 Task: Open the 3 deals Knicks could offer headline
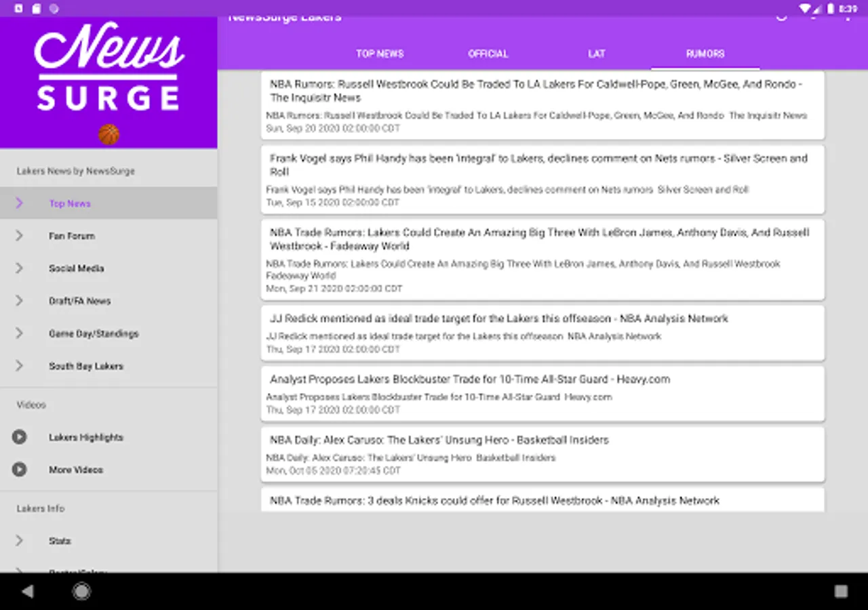(x=494, y=501)
